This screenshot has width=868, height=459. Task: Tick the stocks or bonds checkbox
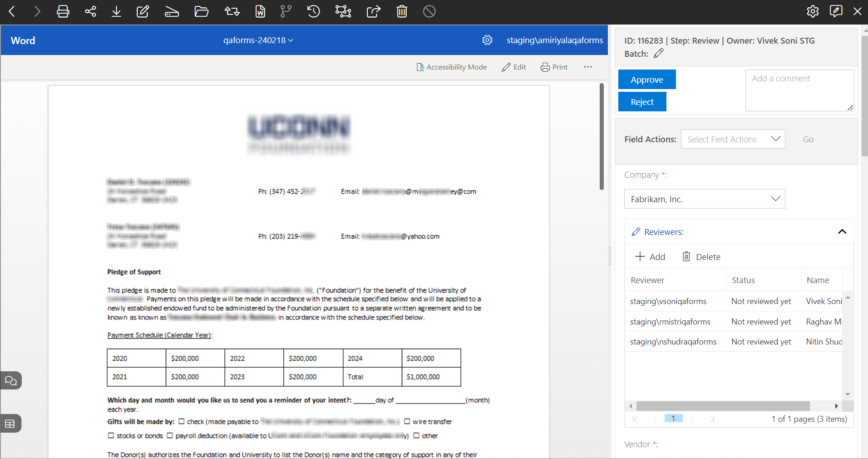111,435
